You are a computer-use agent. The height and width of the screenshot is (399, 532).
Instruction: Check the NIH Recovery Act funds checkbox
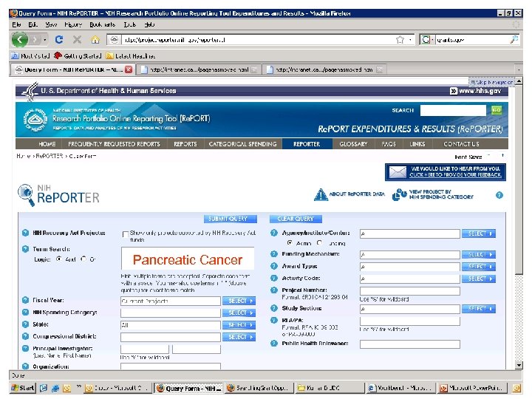[x=125, y=234]
